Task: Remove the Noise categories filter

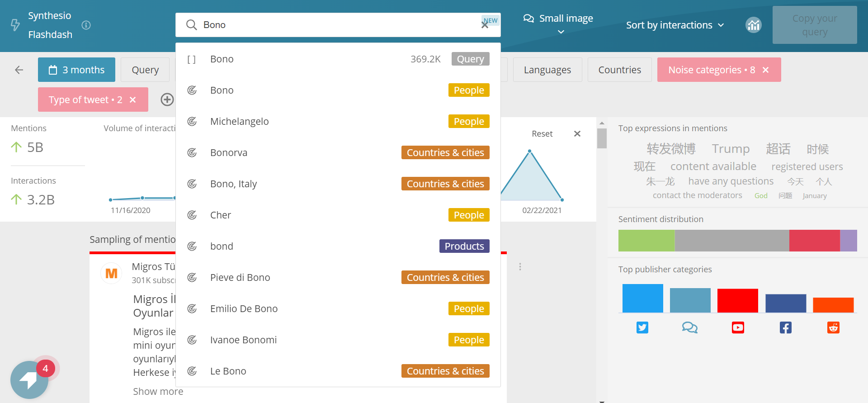Action: coord(766,70)
